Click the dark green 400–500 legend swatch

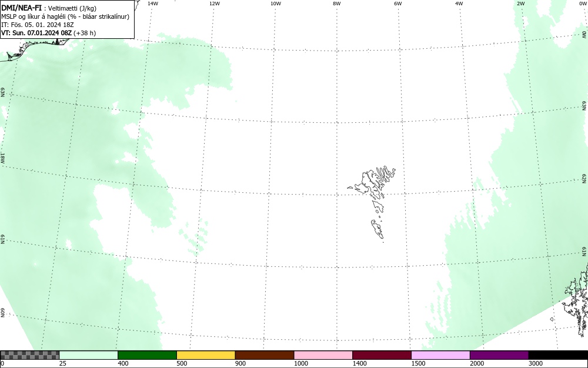click(x=147, y=355)
